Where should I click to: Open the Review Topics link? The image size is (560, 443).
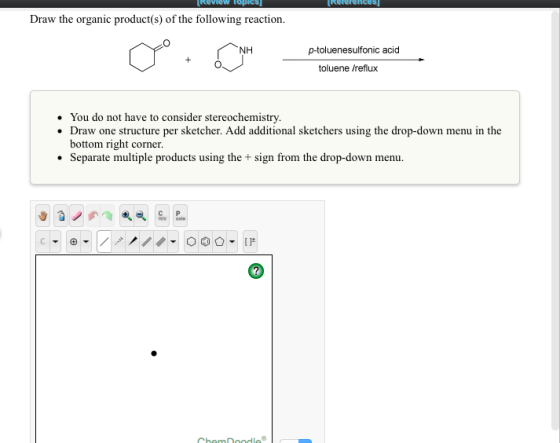(229, 3)
